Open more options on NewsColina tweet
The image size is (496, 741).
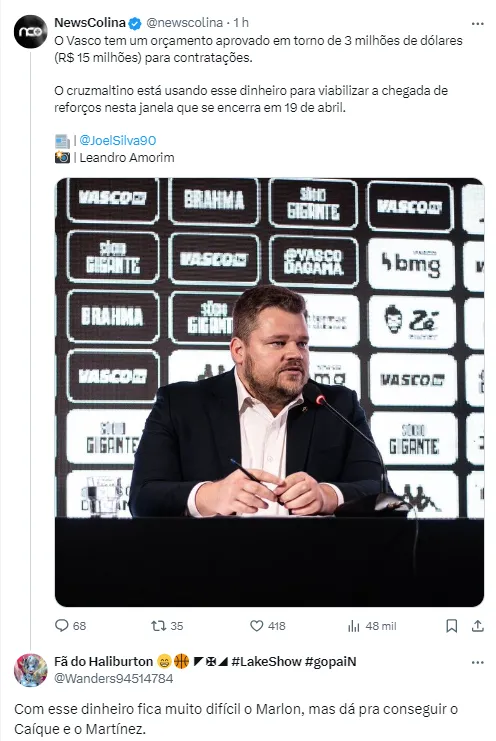478,23
